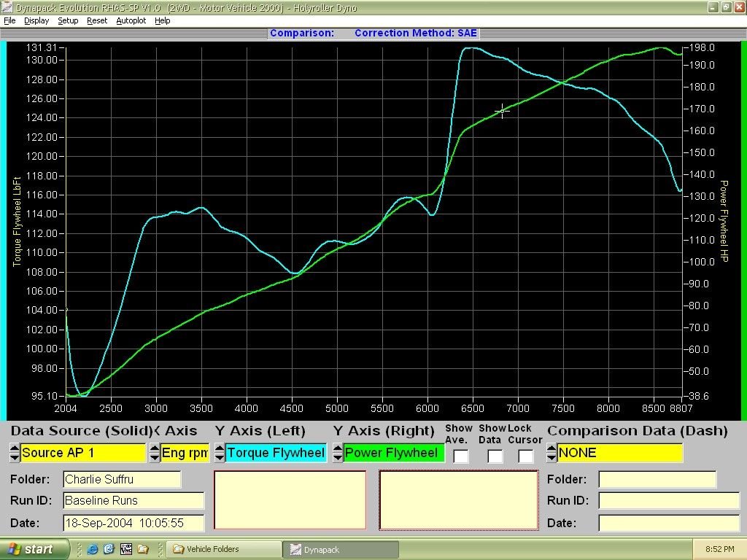Screen dimensions: 747x560
Task: Check the Lock Cursor box
Action: (x=525, y=456)
